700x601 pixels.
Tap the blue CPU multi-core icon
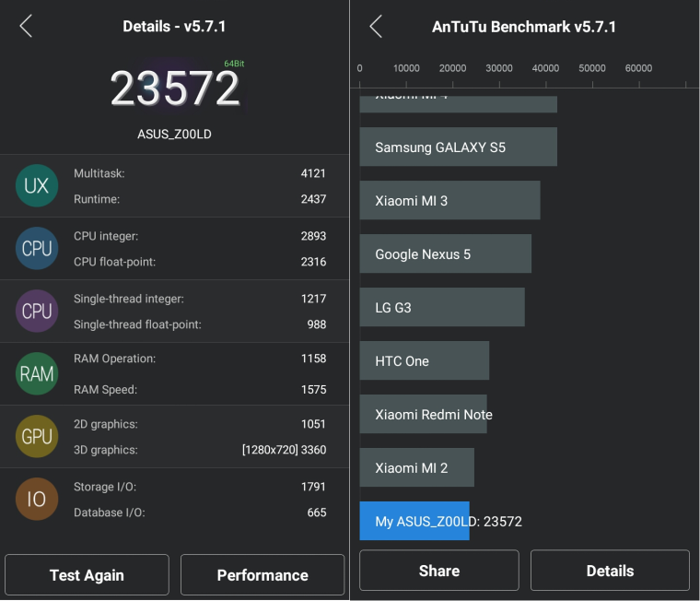[x=37, y=249]
